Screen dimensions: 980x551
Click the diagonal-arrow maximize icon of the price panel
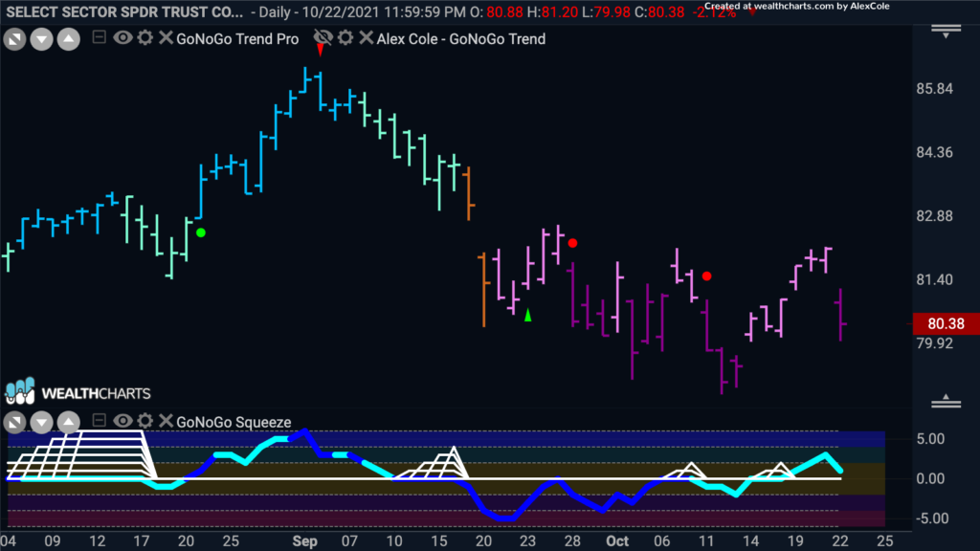click(14, 39)
